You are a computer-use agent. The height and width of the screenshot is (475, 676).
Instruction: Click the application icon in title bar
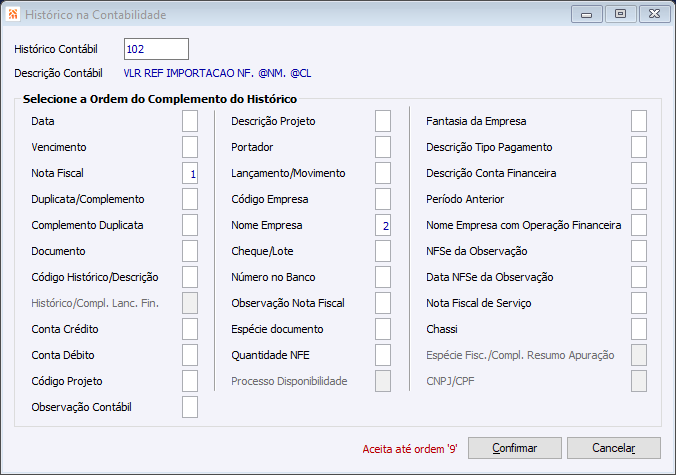click(x=14, y=15)
